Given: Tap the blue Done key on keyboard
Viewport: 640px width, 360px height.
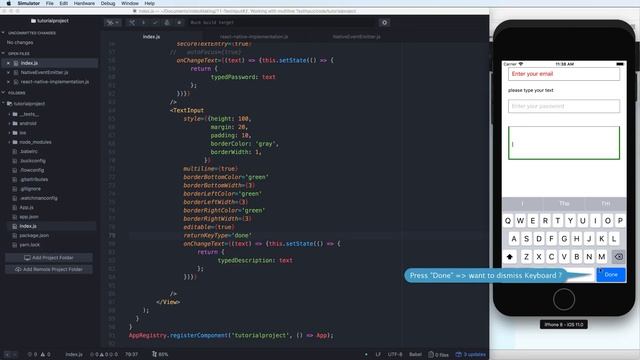Looking at the screenshot, I should pyautogui.click(x=611, y=275).
